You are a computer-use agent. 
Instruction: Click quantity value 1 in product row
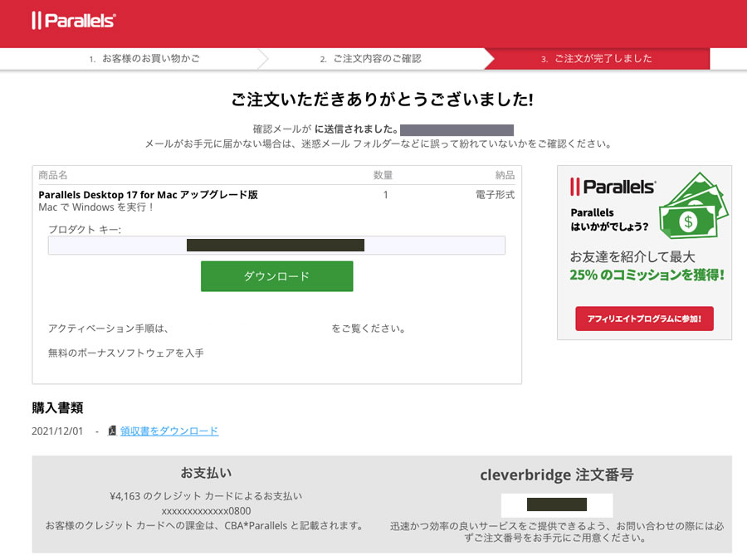[385, 195]
